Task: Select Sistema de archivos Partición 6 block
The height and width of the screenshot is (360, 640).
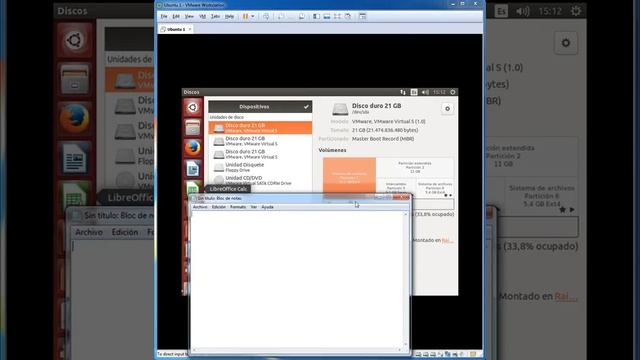Action: 434,188
